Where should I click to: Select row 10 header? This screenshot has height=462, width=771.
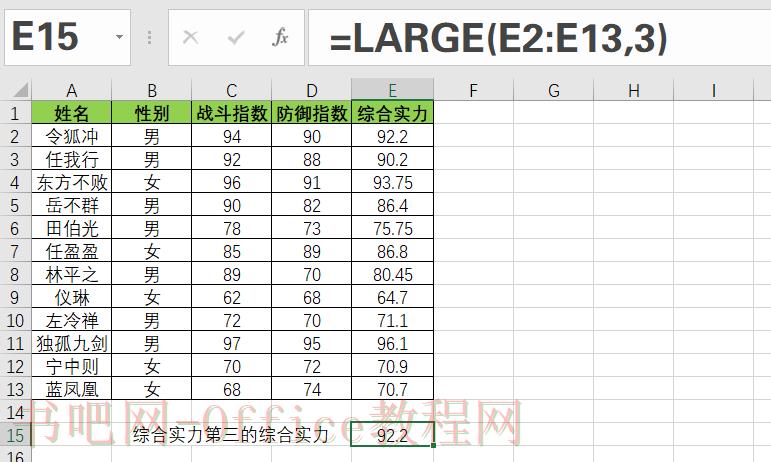[15, 320]
